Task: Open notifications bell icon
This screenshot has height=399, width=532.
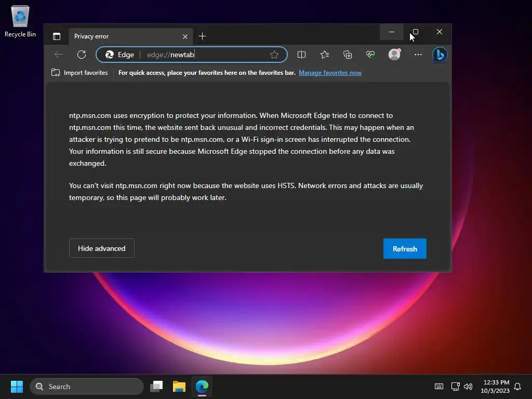Action: 518,387
